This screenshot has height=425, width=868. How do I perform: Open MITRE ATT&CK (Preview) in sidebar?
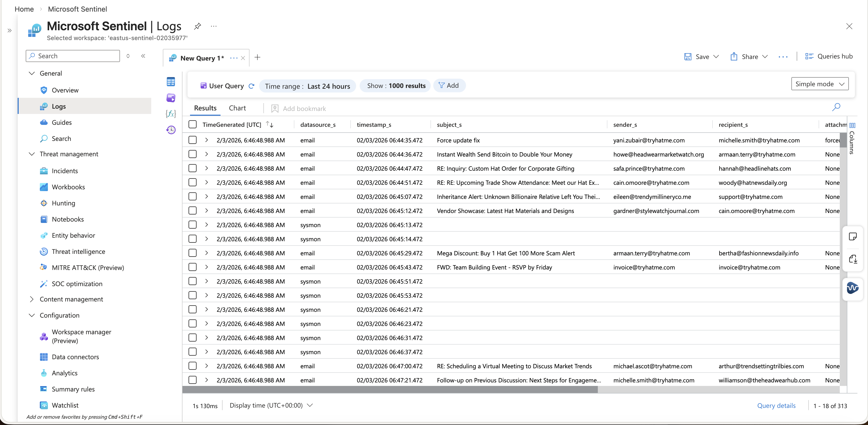88,268
